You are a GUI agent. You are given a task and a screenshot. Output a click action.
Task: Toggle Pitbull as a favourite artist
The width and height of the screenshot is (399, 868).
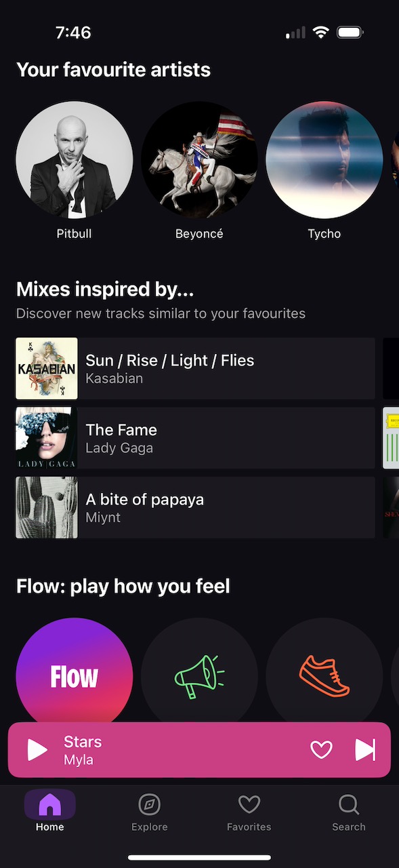click(x=74, y=159)
